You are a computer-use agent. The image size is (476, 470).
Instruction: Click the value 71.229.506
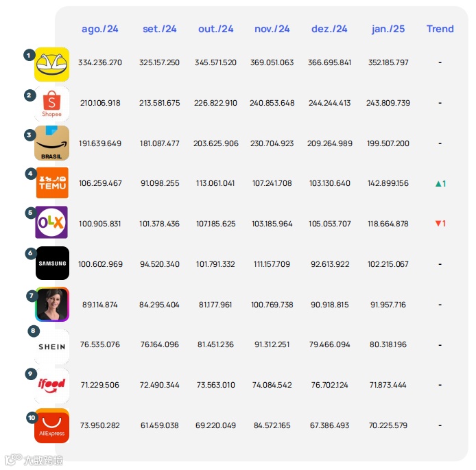(x=100, y=385)
